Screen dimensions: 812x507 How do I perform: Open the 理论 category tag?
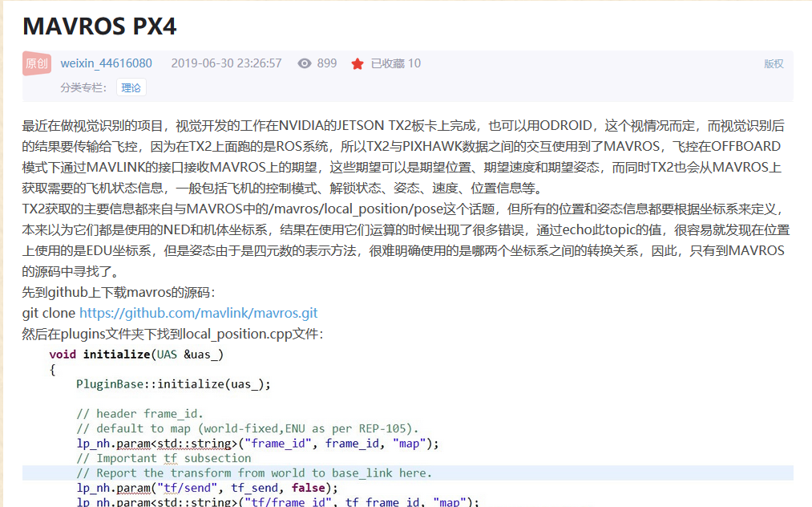pos(131,87)
